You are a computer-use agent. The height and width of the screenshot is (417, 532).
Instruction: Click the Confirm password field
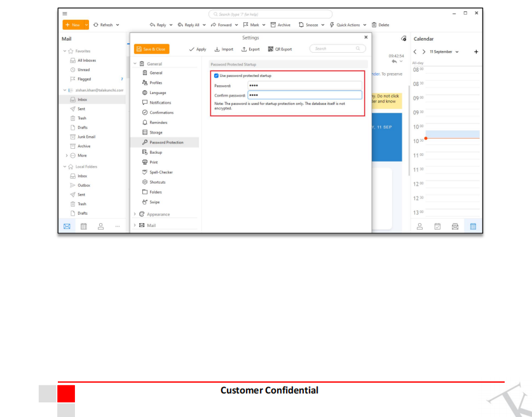pyautogui.click(x=304, y=95)
